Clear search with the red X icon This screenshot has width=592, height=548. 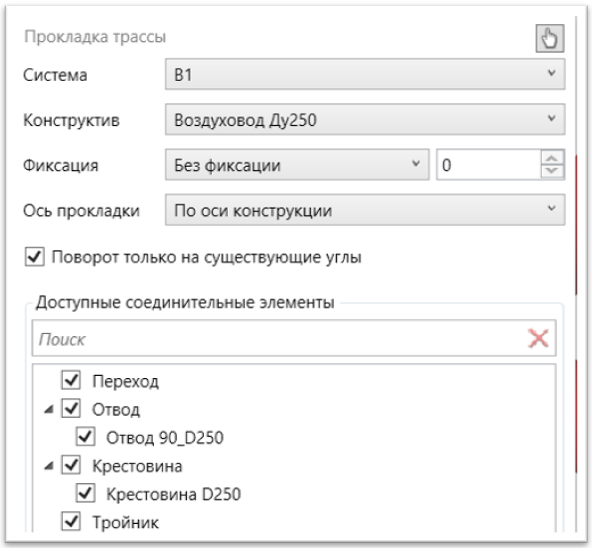coord(538,338)
